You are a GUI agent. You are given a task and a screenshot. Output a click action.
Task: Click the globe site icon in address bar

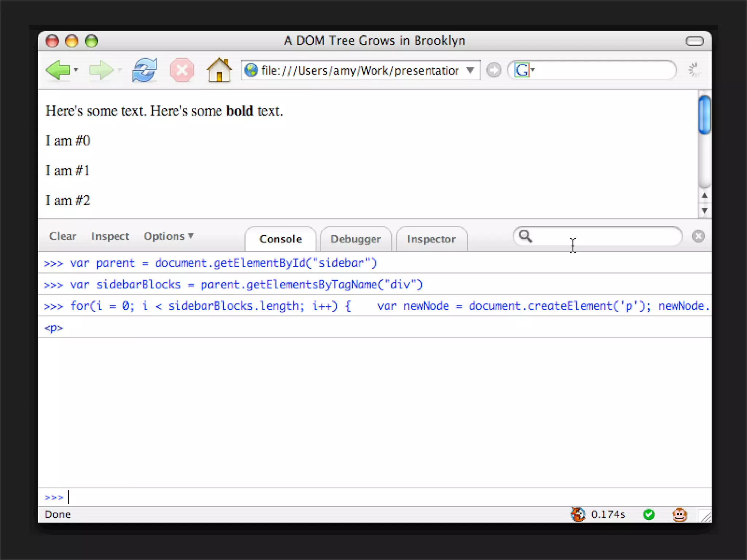tap(251, 70)
